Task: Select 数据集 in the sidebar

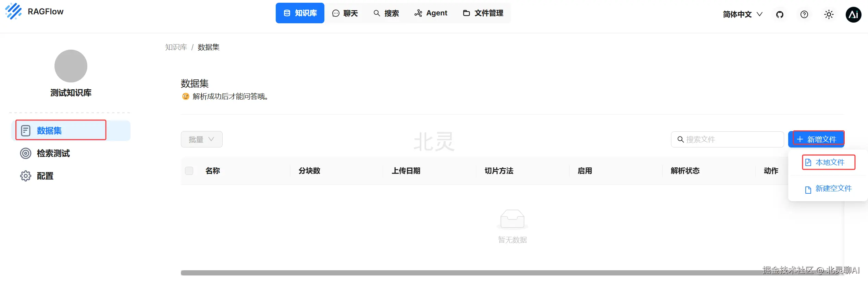Action: [x=71, y=130]
